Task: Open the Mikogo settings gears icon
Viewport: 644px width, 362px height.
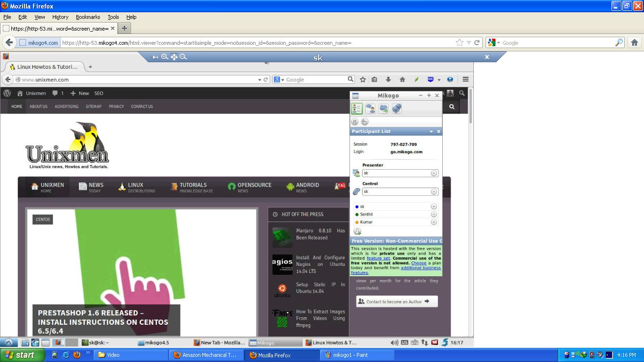Action: coord(396,109)
